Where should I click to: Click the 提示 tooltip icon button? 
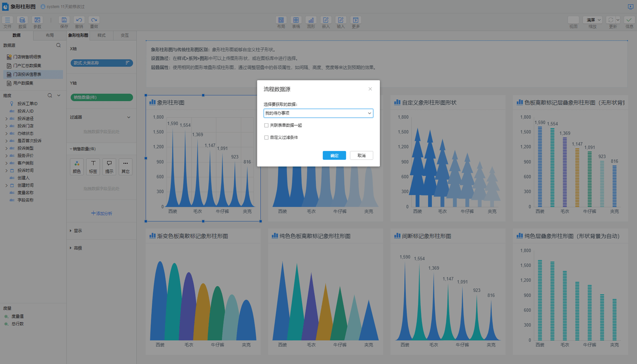[109, 167]
